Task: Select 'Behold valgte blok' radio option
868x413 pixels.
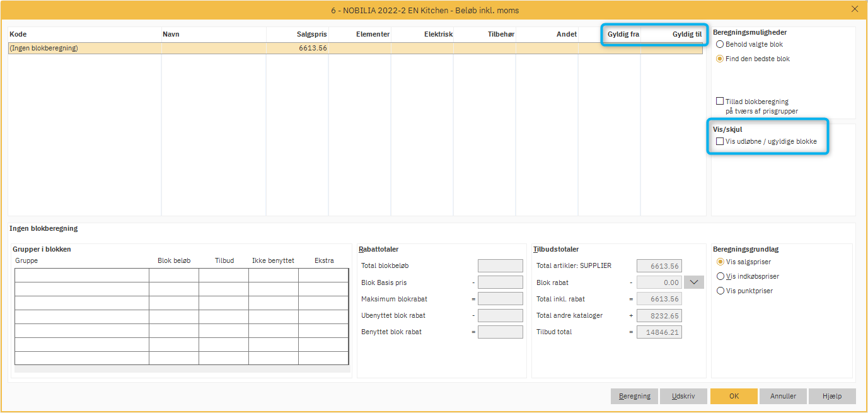Action: (x=720, y=45)
